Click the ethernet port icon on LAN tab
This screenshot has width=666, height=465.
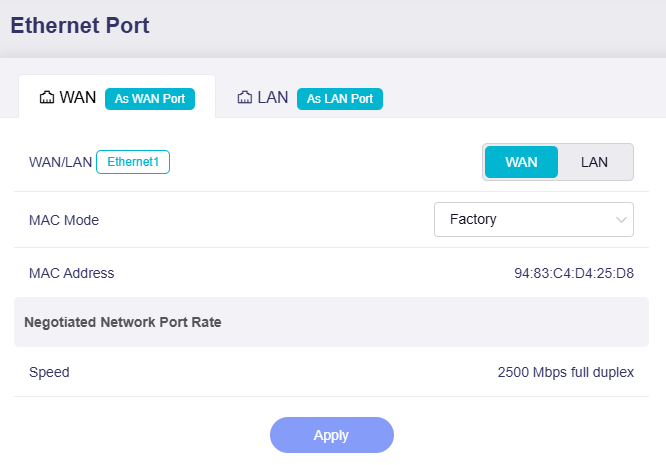(x=244, y=98)
